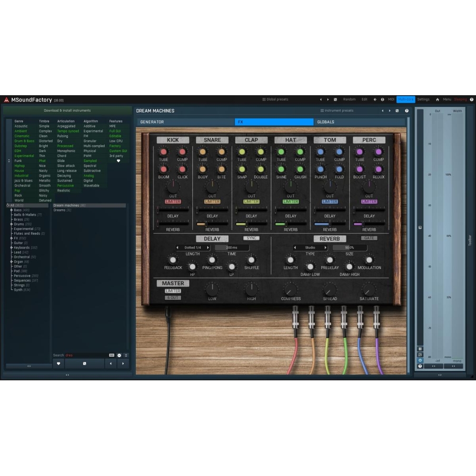The height and width of the screenshot is (476, 476).
Task: Expand the Keyboards category tree node
Action: pos(11,248)
